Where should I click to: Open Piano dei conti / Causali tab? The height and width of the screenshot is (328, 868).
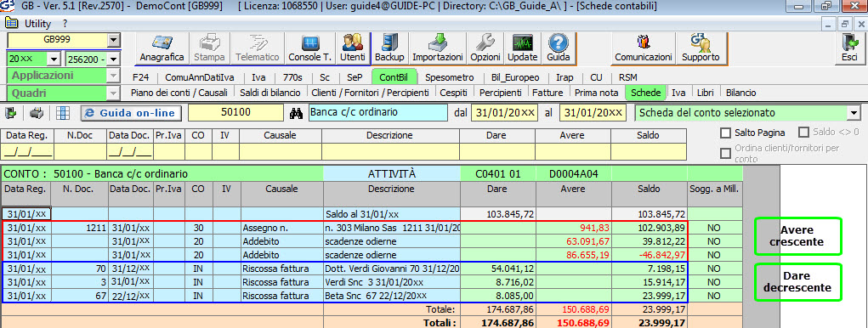(179, 93)
